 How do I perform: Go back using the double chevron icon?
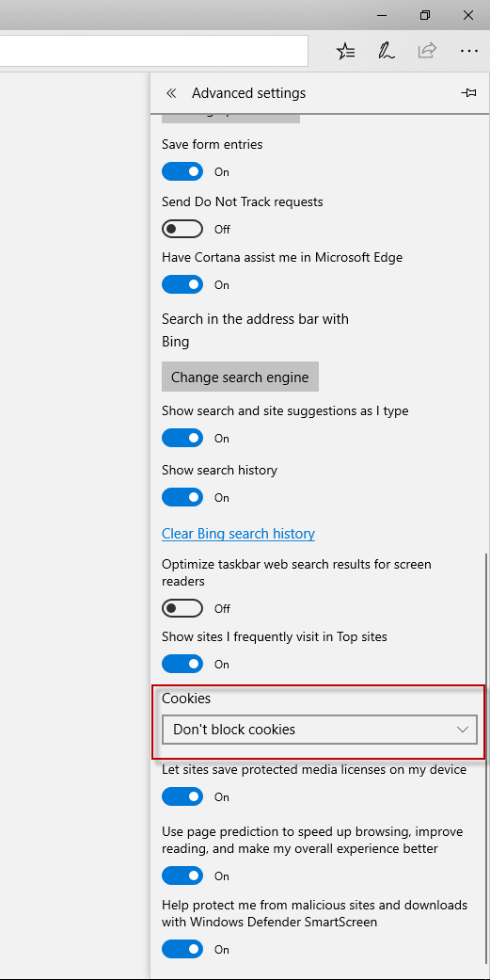coord(171,93)
